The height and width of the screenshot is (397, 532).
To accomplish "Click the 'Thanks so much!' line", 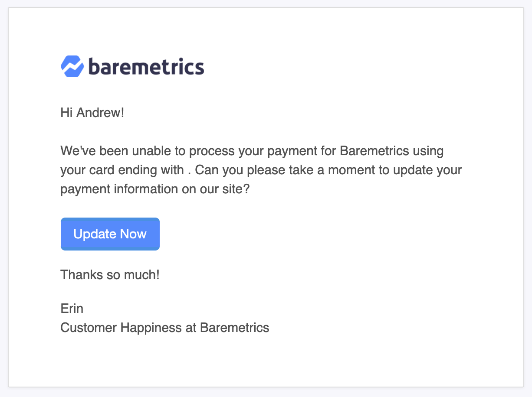I will [110, 274].
